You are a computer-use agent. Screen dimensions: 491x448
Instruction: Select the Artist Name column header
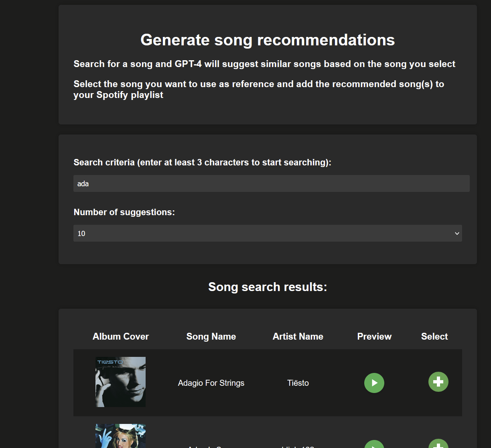[x=298, y=336]
